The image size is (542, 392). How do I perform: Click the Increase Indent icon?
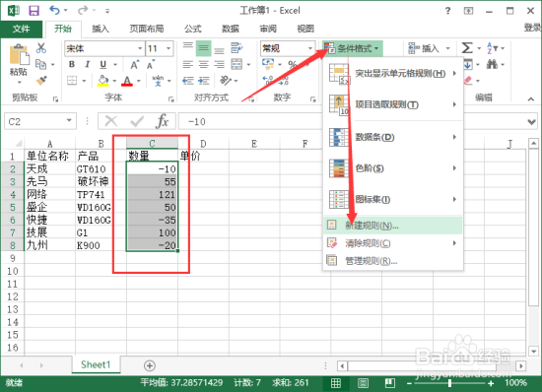pyautogui.click(x=204, y=81)
